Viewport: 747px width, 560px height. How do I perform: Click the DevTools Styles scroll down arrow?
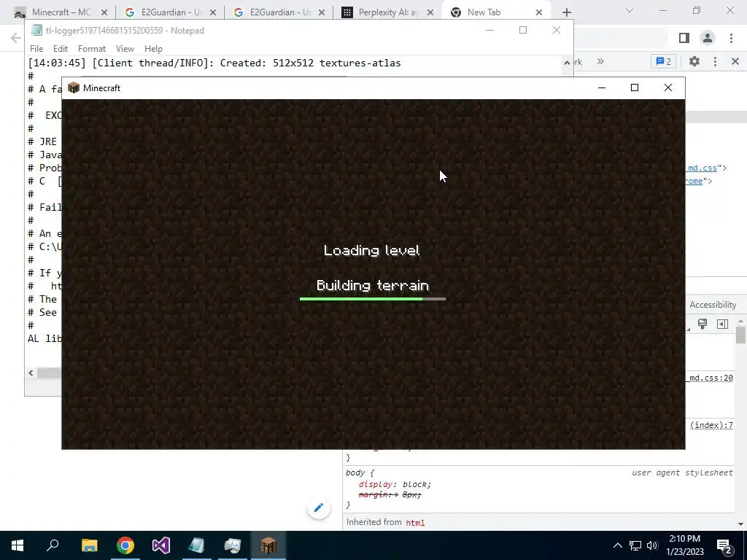[740, 524]
